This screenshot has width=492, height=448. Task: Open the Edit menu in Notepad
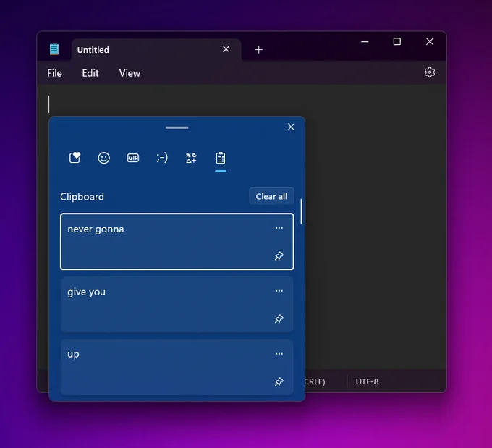[90, 73]
